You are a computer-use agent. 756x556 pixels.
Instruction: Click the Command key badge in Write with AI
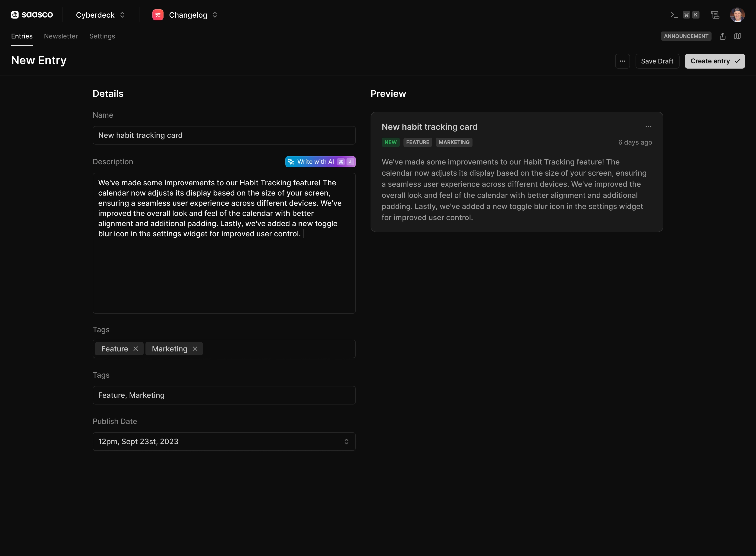tap(341, 161)
